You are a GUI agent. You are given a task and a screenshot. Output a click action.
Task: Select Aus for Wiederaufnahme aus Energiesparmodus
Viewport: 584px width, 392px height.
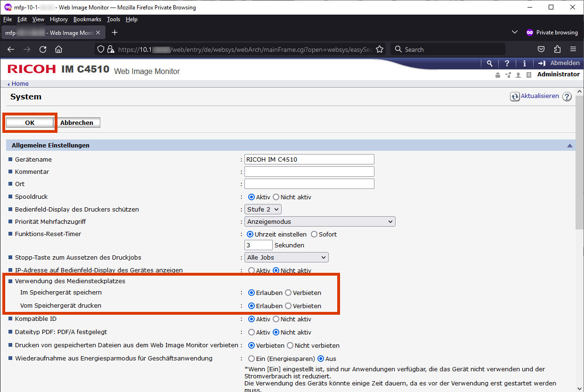click(321, 359)
